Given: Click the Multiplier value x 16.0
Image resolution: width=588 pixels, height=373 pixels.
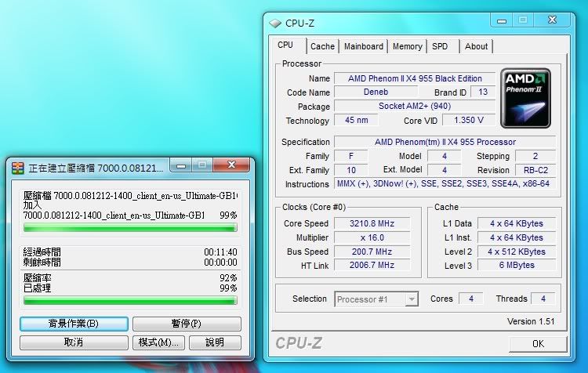Looking at the screenshot, I should 372,237.
